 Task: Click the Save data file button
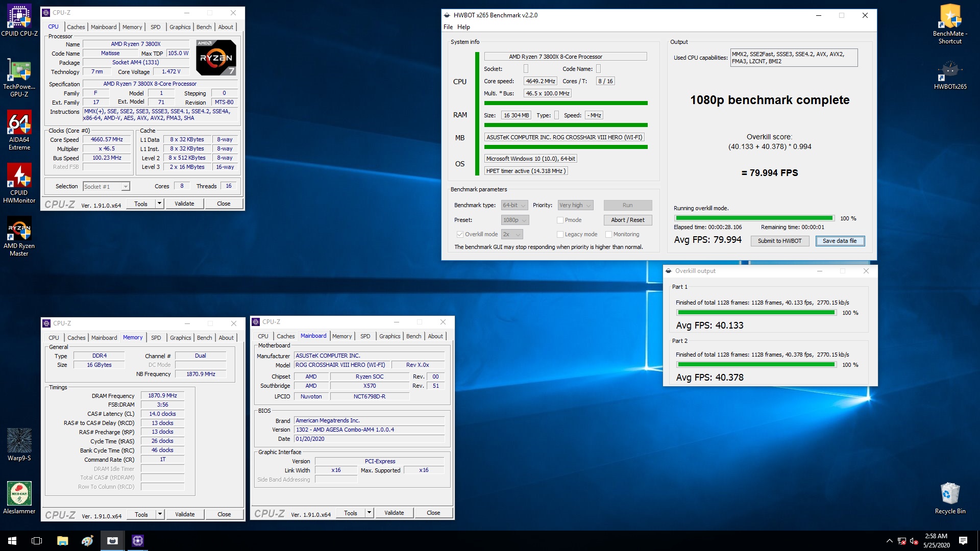[840, 241]
